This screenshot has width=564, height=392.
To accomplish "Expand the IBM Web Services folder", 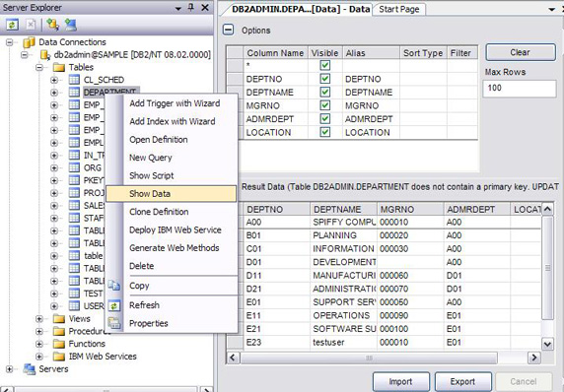I will point(39,357).
